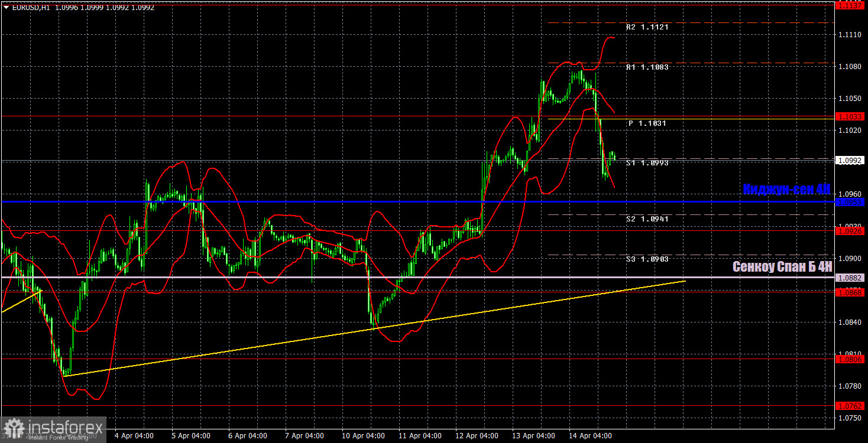Click the 13 Apr 04:00 time label

[533, 436]
